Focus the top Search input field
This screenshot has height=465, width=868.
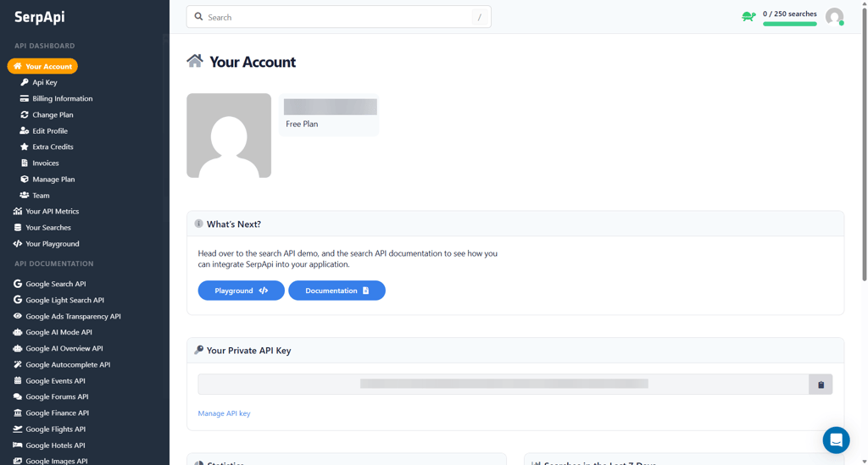tap(339, 17)
